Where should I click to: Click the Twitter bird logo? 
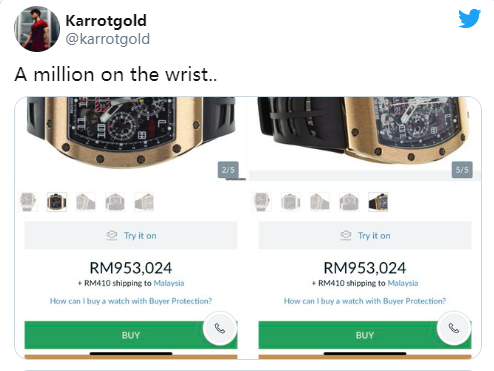tap(469, 19)
